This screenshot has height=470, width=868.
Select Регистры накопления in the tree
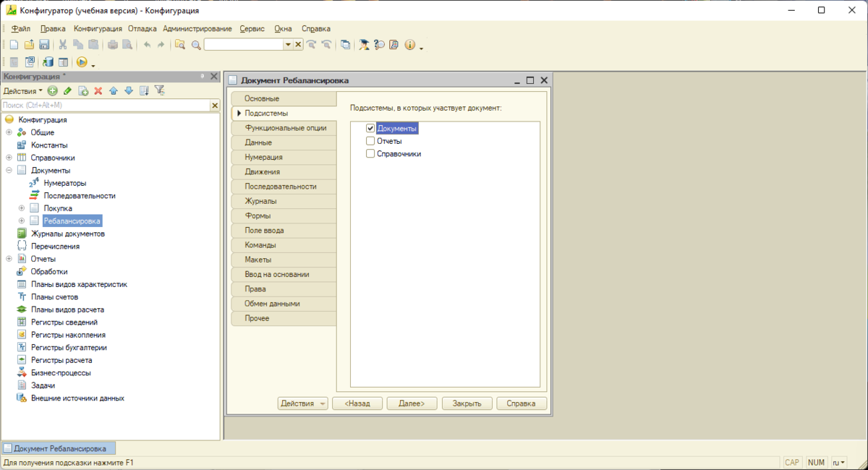tap(68, 335)
